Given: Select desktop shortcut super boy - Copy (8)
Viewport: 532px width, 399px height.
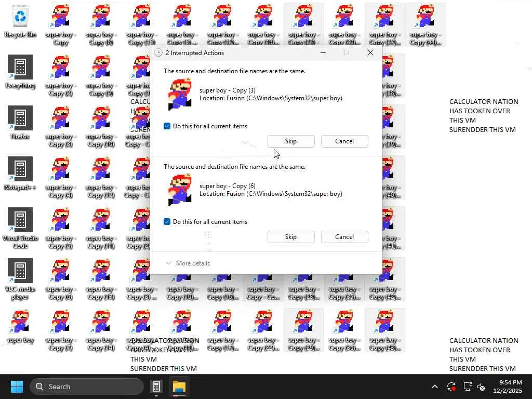Looking at the screenshot, I should [x=101, y=25].
